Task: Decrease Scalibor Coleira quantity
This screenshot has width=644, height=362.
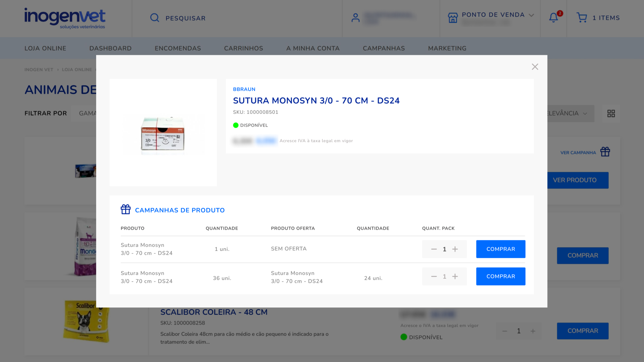Action: coord(504,331)
